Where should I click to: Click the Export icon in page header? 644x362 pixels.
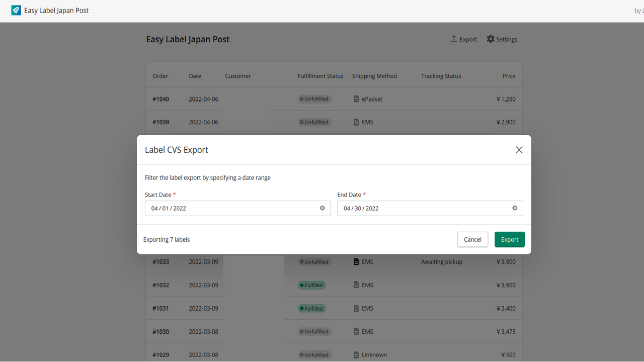454,39
